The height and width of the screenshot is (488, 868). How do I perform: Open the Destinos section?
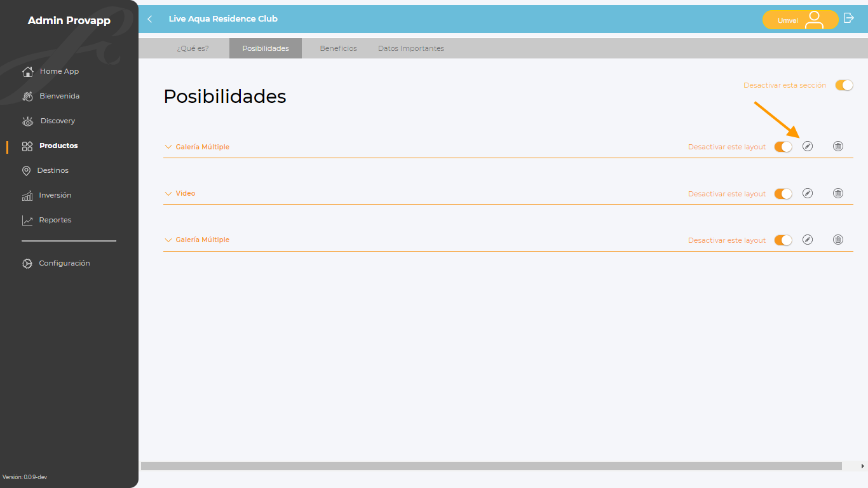click(45, 170)
